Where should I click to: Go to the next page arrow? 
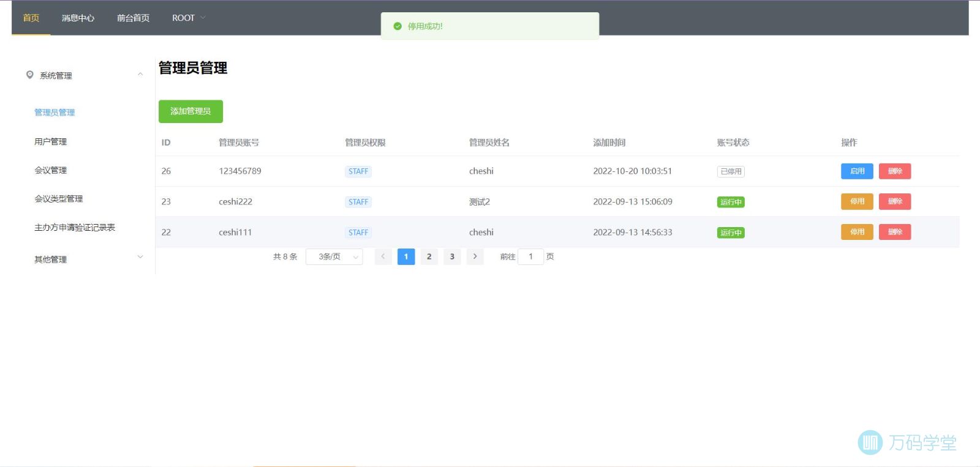pyautogui.click(x=475, y=256)
